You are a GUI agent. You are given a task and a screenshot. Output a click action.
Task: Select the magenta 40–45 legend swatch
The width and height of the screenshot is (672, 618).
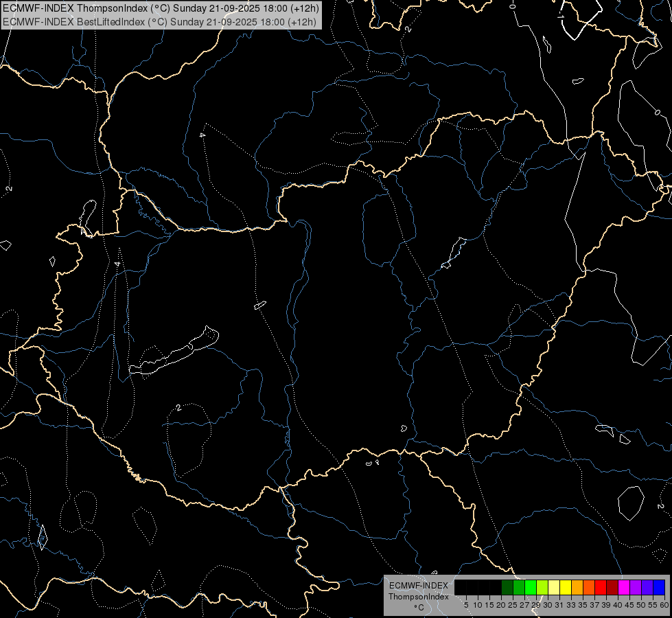pos(624,587)
